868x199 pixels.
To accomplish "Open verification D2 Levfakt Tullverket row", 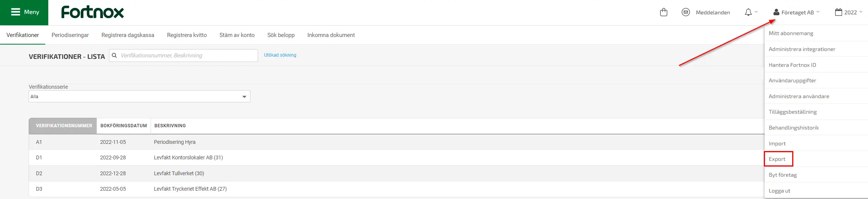I will (x=397, y=173).
